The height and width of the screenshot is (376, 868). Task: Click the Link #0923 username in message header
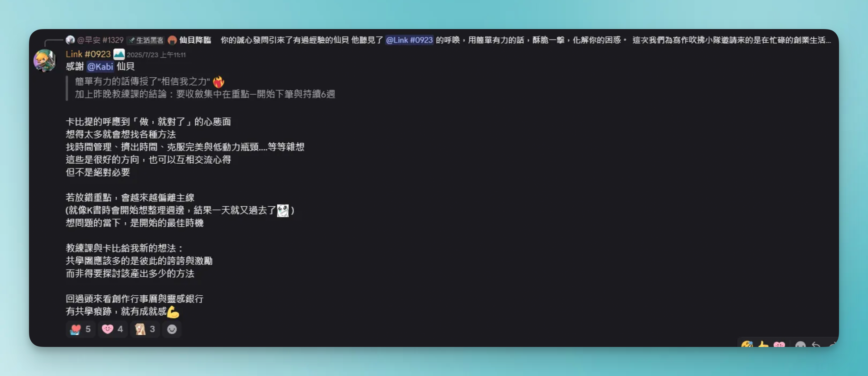coord(88,54)
